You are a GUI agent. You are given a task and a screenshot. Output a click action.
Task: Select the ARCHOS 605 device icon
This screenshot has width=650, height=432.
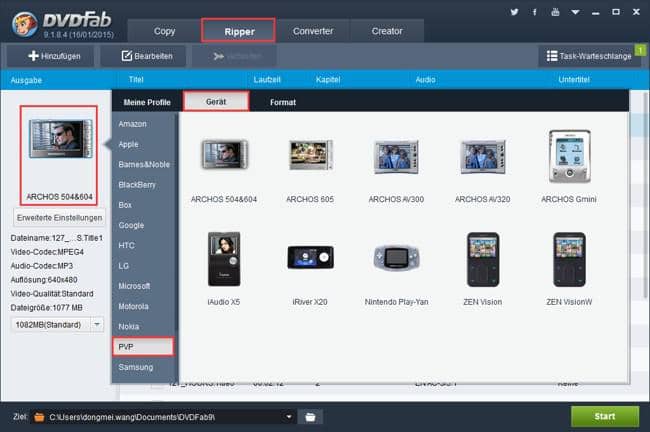310,155
